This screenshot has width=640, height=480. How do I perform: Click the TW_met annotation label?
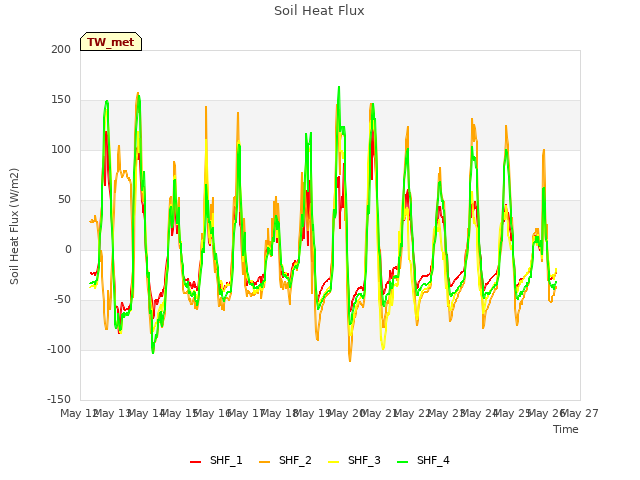pyautogui.click(x=111, y=42)
